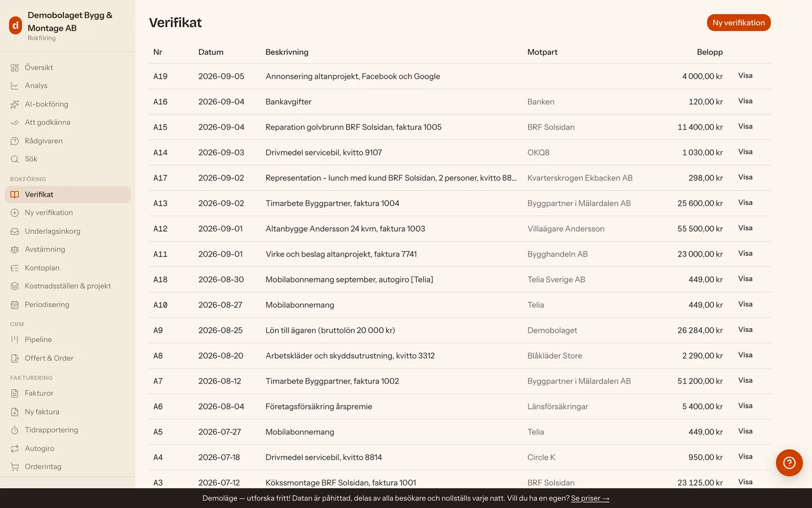Click the Offert & Order document icon
This screenshot has width=812, height=508.
(x=15, y=358)
